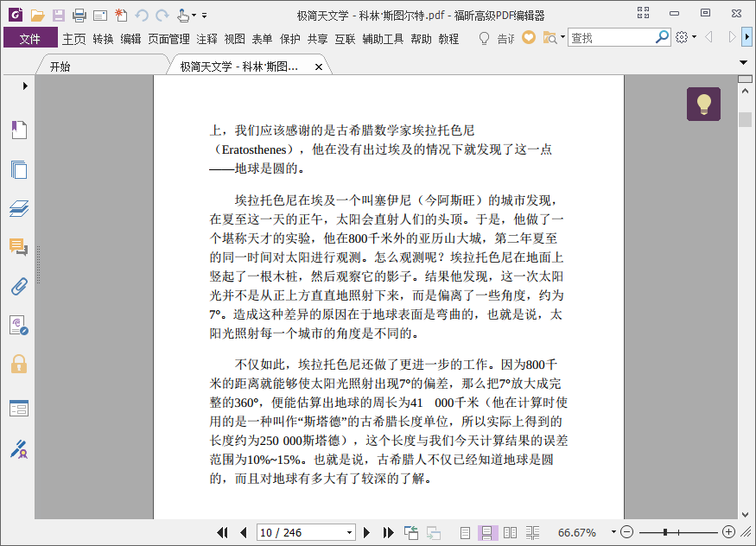756x546 pixels.
Task: Go to previous view icon
Action: pyautogui.click(x=411, y=532)
